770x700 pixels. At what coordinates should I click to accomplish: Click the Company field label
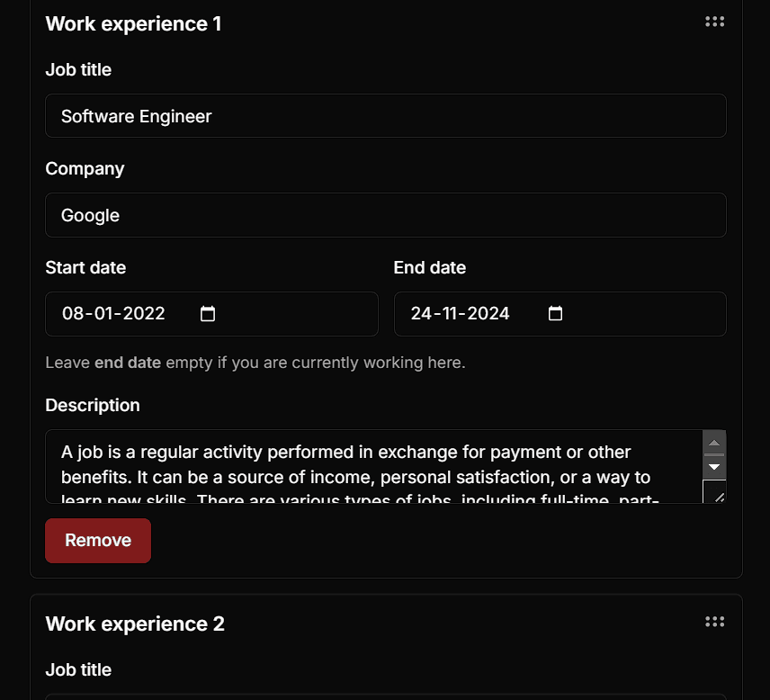(x=85, y=169)
